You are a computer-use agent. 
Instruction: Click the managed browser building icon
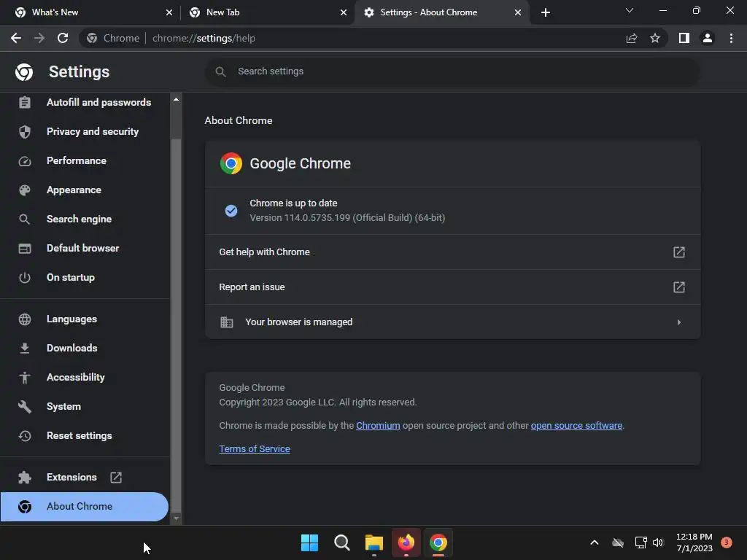227,322
